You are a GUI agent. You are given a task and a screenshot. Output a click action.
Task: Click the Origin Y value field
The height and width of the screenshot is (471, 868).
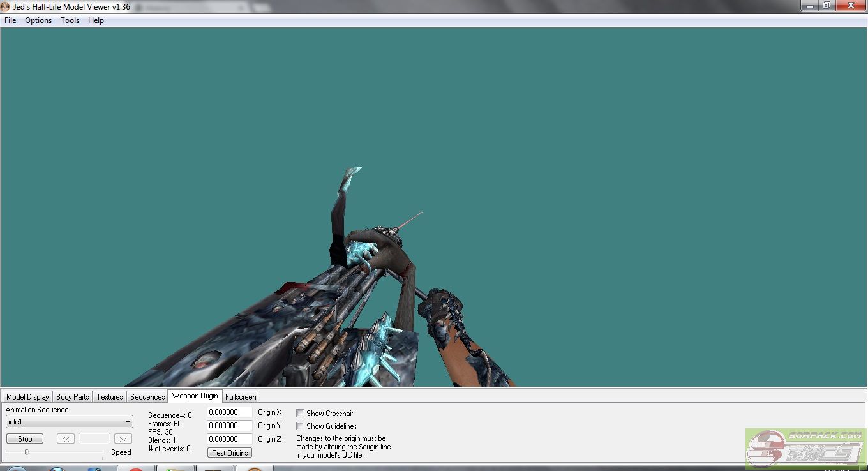coord(230,426)
